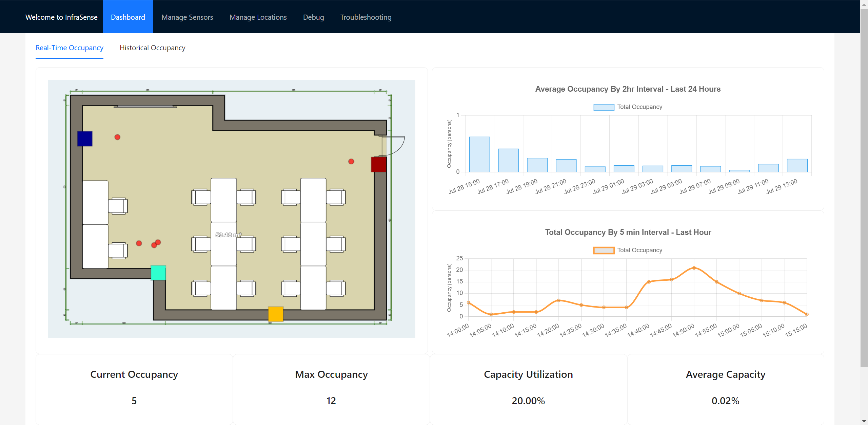This screenshot has height=425, width=868.
Task: Click the Jul 28 15:00 bar
Action: tap(479, 154)
